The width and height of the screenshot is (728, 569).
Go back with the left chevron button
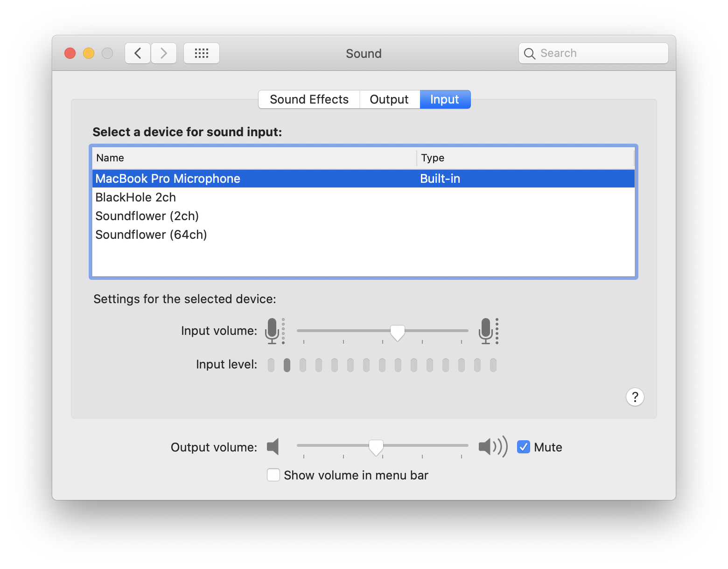click(x=138, y=53)
